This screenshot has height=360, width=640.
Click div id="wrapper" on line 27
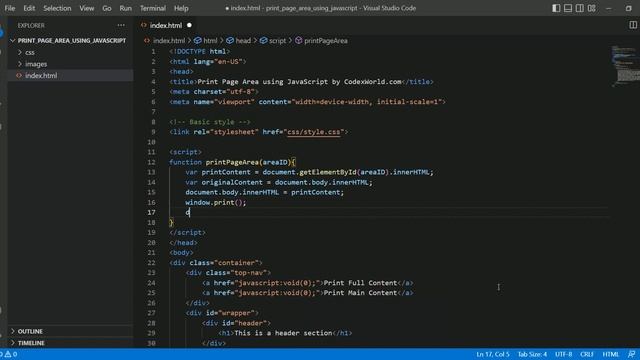(x=222, y=313)
